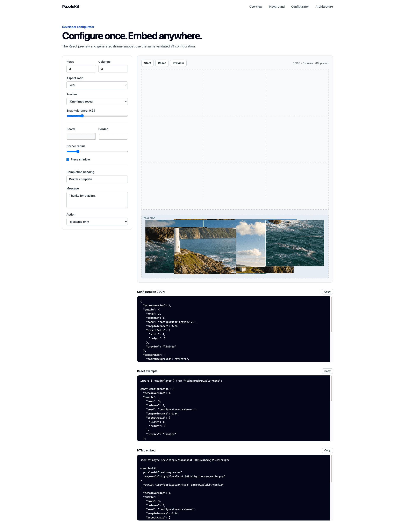The height and width of the screenshot is (532, 395).
Task: Click the clouds and sky puzzle piece
Action: [251, 243]
